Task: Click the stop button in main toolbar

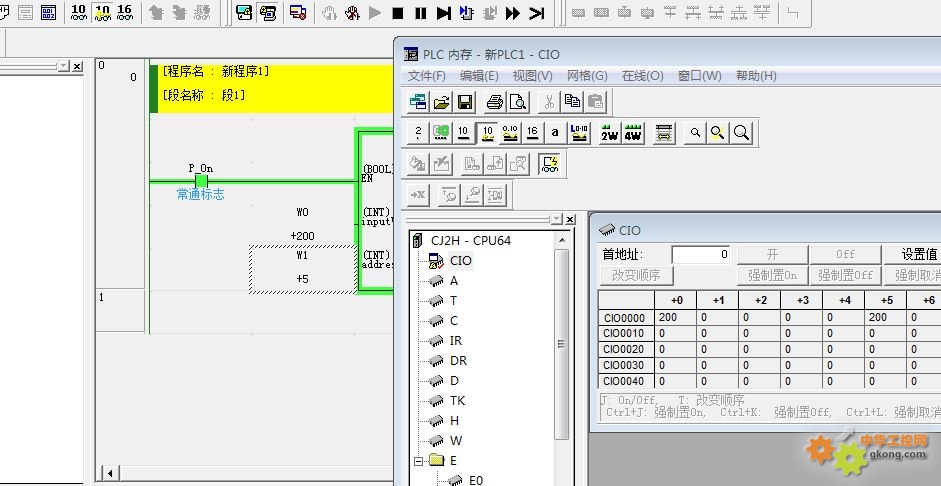Action: [397, 13]
